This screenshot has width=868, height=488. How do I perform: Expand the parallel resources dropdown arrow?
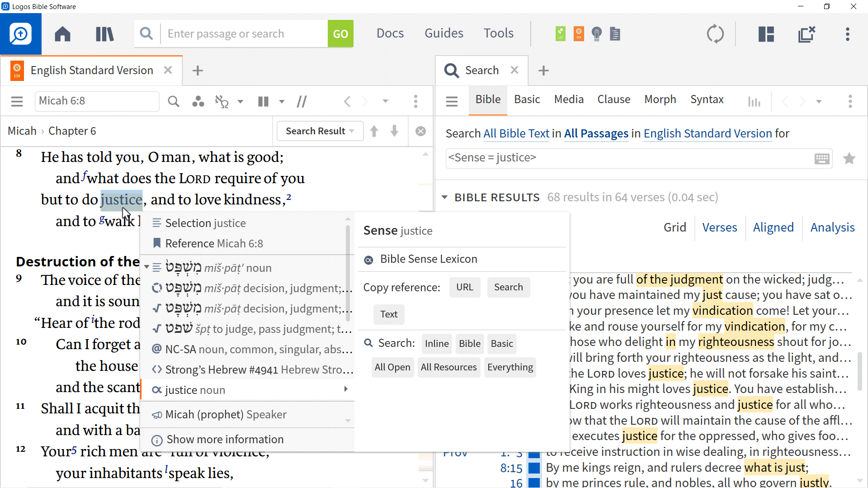tap(241, 101)
